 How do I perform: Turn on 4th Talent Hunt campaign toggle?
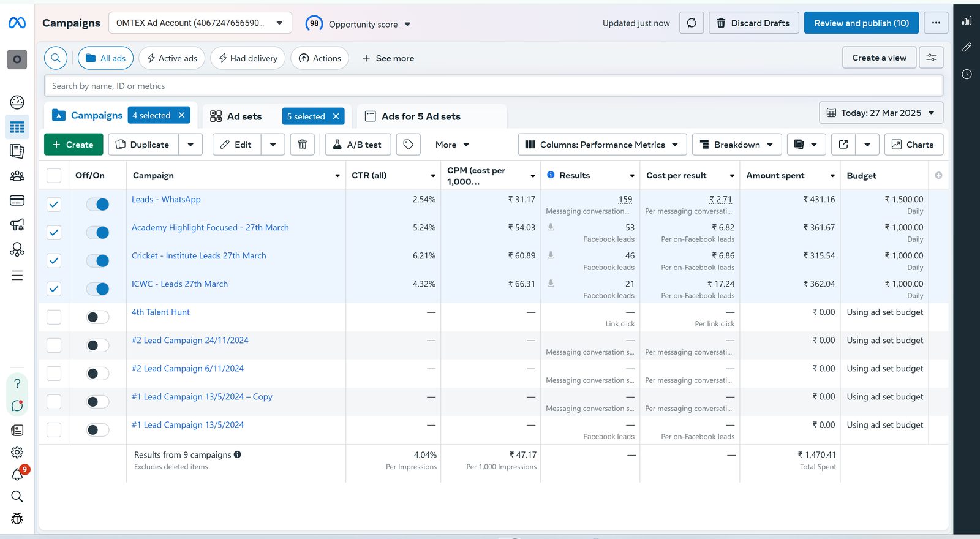click(98, 317)
